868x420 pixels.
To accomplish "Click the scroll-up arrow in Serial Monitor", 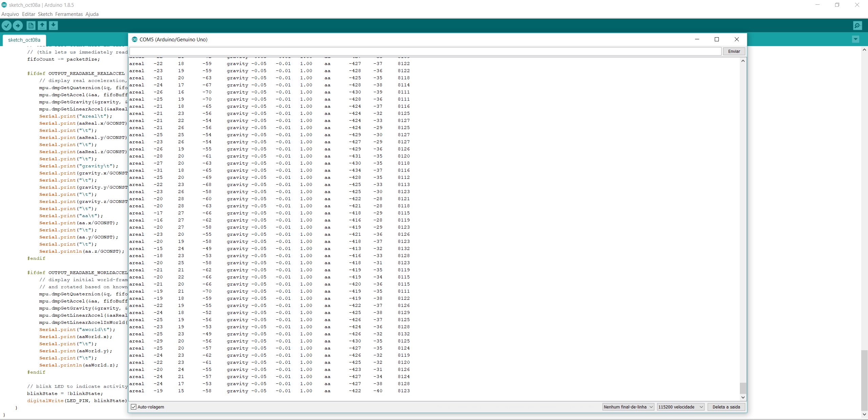I will point(742,61).
